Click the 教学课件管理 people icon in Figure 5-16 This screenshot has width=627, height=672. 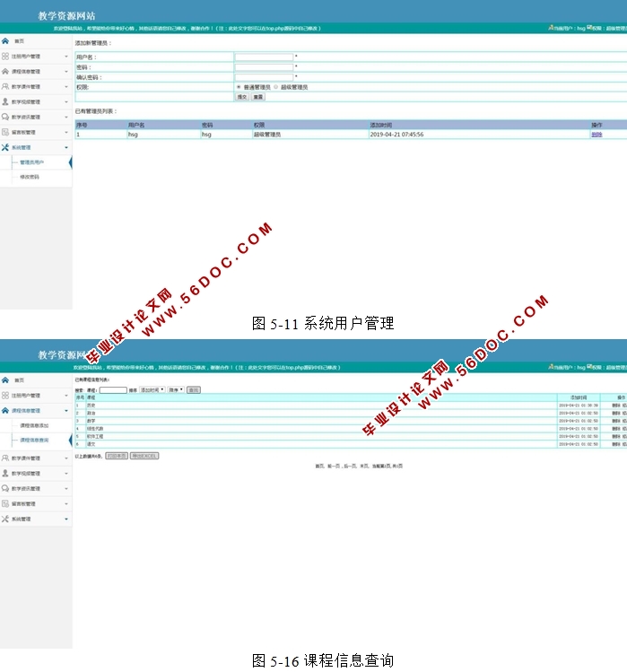(x=5, y=458)
